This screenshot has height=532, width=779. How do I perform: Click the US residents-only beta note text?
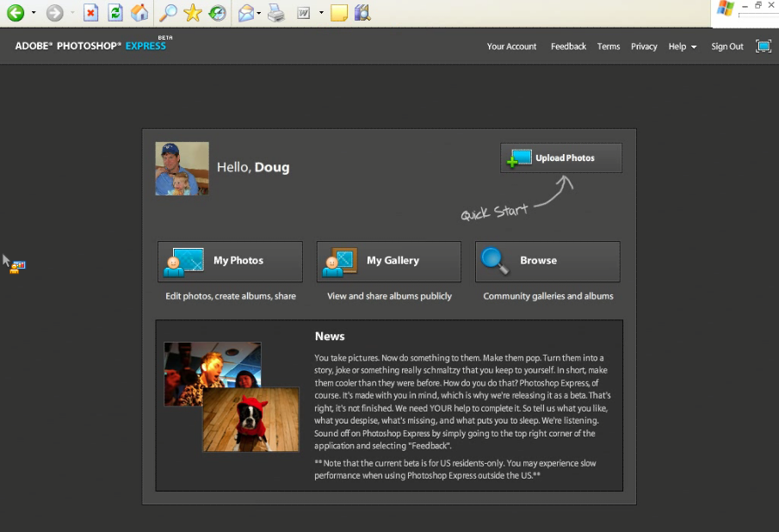click(x=455, y=469)
